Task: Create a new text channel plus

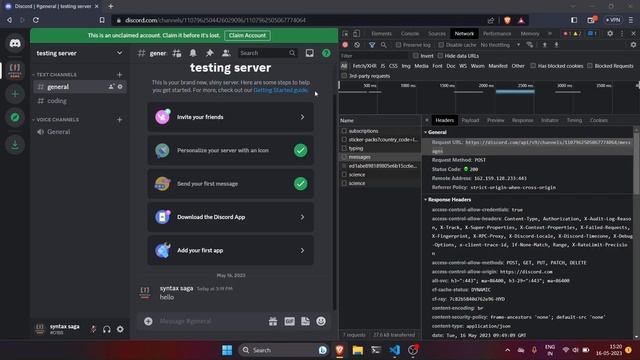Action: click(x=120, y=75)
